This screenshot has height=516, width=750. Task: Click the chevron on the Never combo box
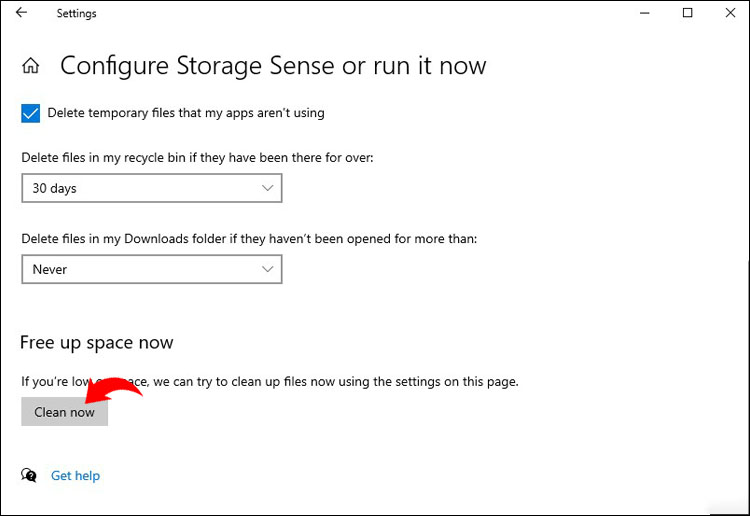(x=267, y=269)
